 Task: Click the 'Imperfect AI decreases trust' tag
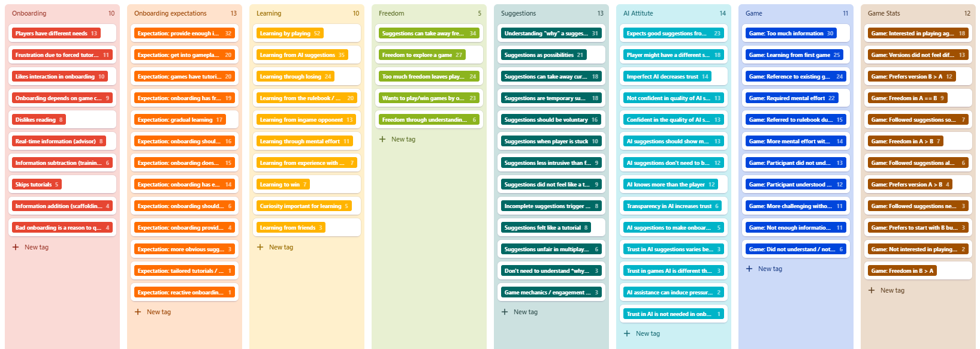coord(667,77)
